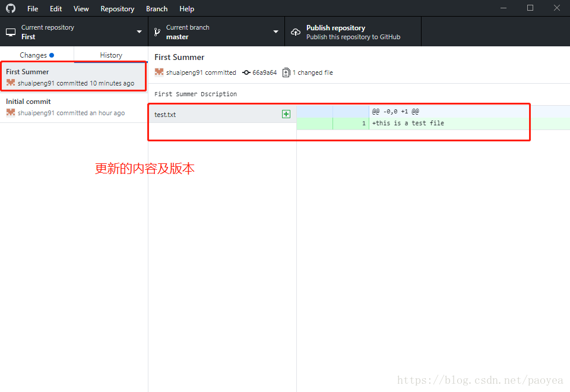Click shuaipeng91 avatar in commit header
The width and height of the screenshot is (570, 392).
coord(159,72)
